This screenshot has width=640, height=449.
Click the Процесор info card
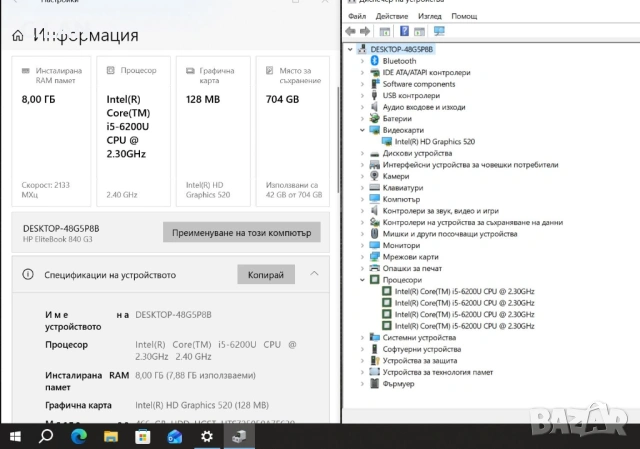click(x=133, y=131)
